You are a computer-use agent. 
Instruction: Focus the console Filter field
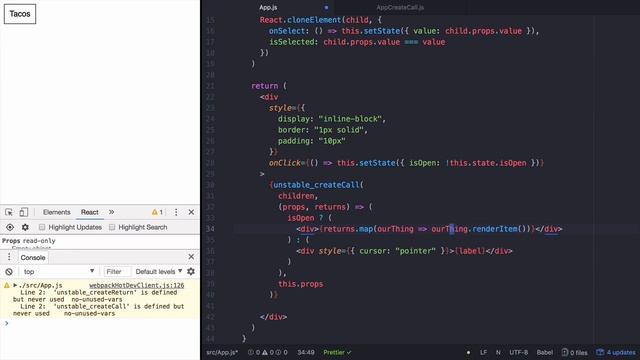(117, 271)
